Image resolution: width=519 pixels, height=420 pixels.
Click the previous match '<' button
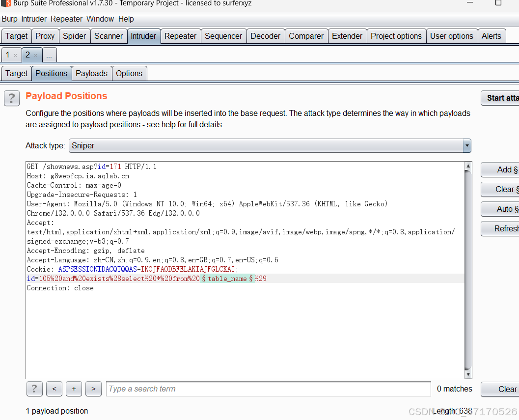click(55, 389)
